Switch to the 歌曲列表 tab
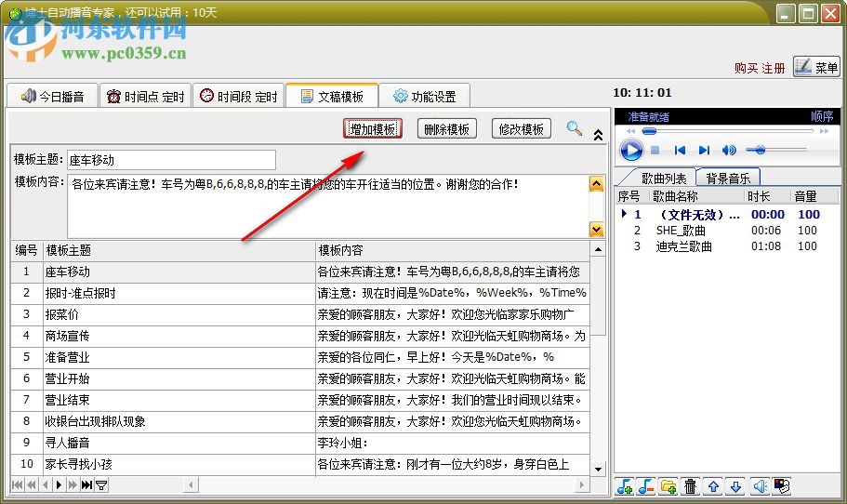The image size is (847, 504). 663,178
